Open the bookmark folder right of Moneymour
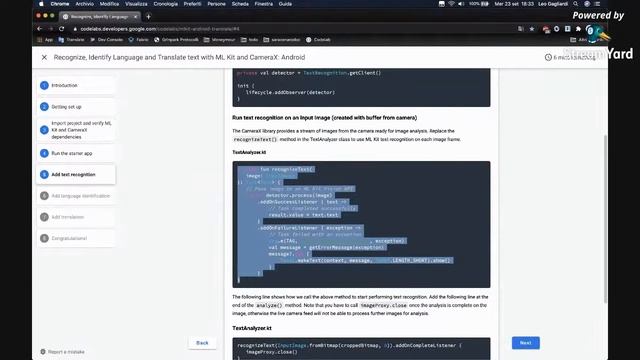The image size is (640, 360). coord(249,40)
